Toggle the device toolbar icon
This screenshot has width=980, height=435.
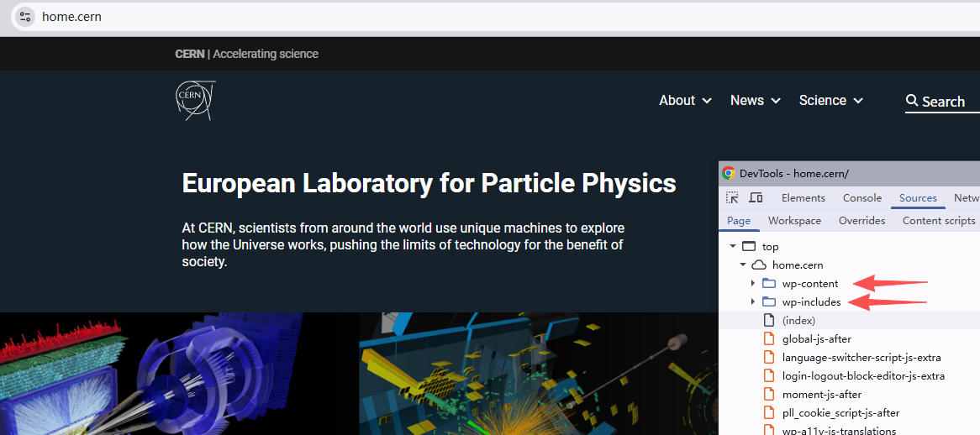coord(756,198)
